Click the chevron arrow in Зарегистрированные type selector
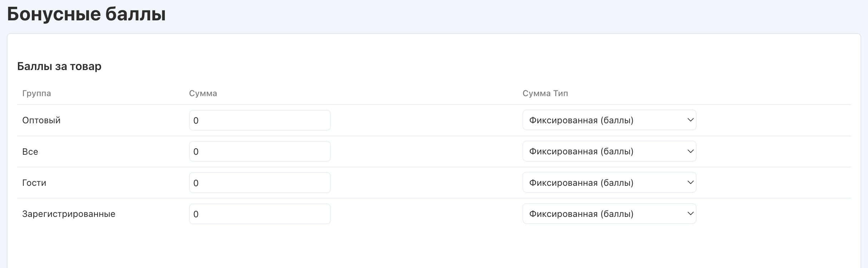The height and width of the screenshot is (268, 868). click(690, 213)
